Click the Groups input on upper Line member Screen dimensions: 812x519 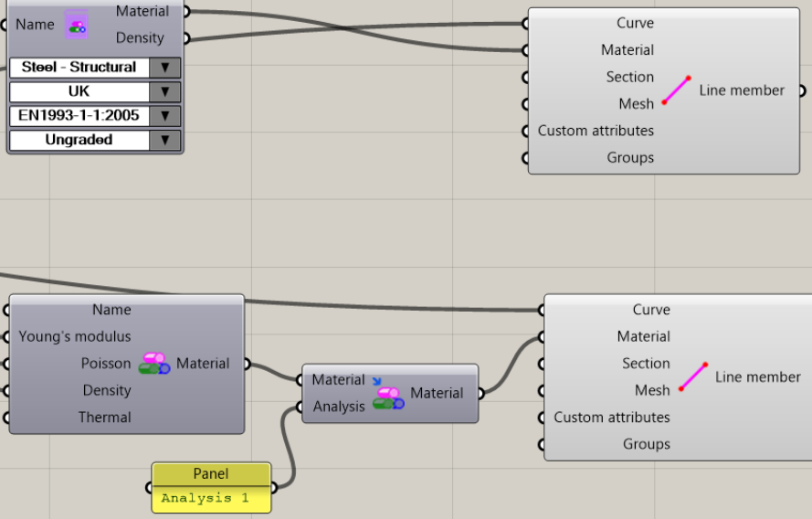pyautogui.click(x=527, y=158)
